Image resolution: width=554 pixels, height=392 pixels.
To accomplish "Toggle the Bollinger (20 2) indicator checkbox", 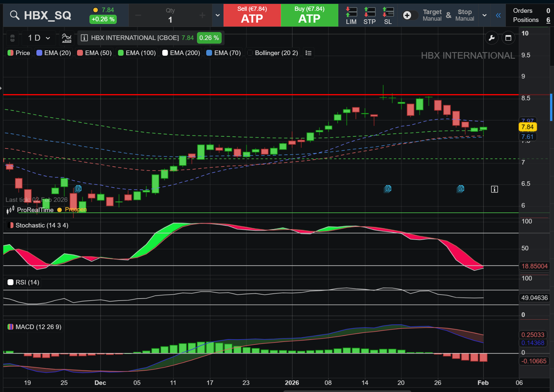I will (250, 53).
